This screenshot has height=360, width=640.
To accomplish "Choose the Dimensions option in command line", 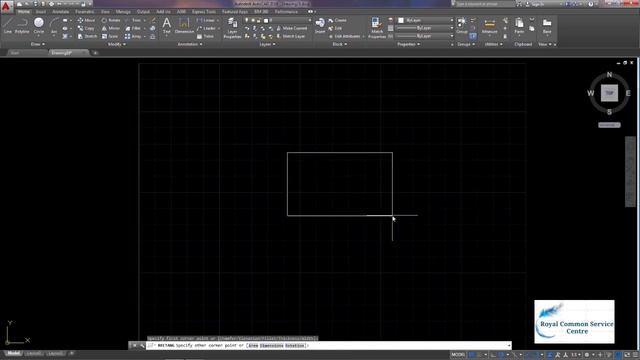I will coord(271,345).
